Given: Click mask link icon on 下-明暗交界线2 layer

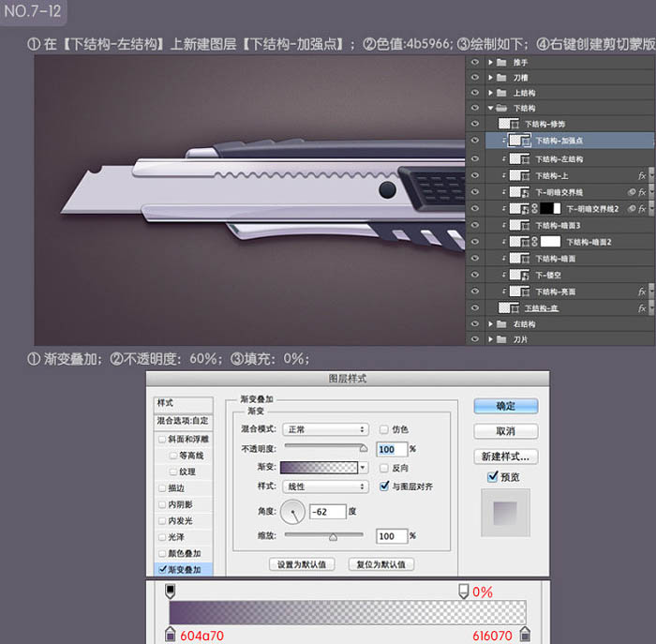Looking at the screenshot, I should click(535, 208).
